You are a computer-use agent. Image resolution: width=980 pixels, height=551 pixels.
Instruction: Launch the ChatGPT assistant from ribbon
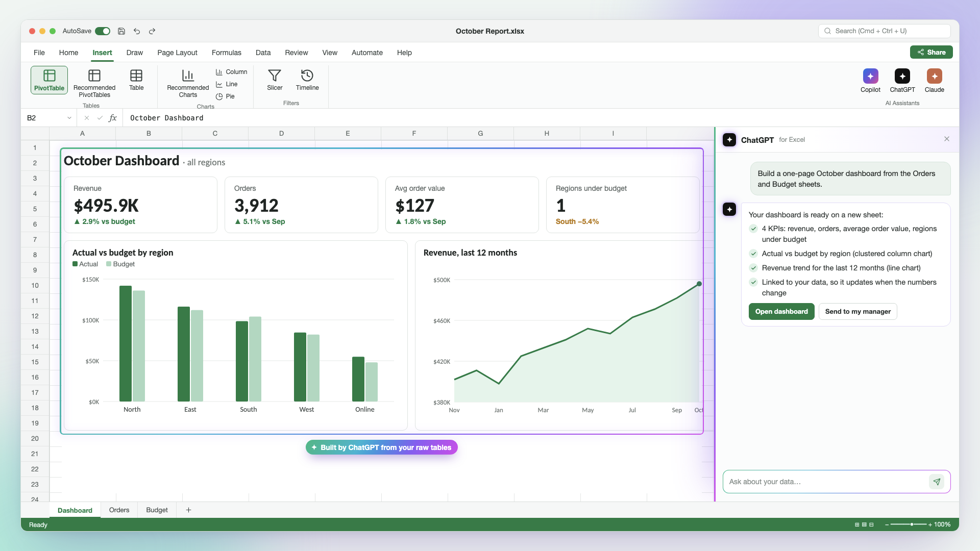click(902, 81)
